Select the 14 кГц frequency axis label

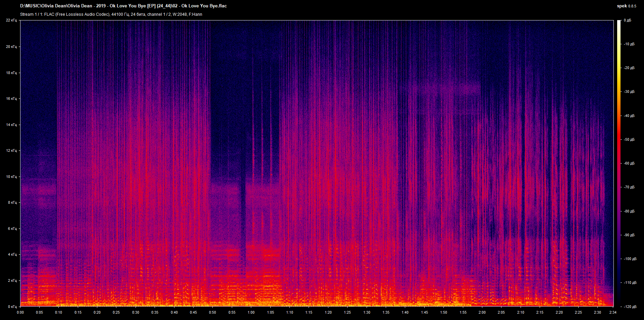click(x=11, y=125)
